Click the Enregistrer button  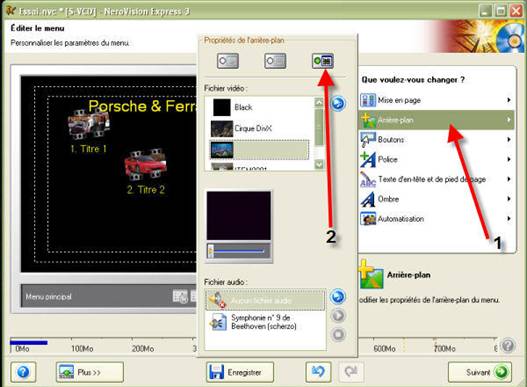pyautogui.click(x=240, y=372)
